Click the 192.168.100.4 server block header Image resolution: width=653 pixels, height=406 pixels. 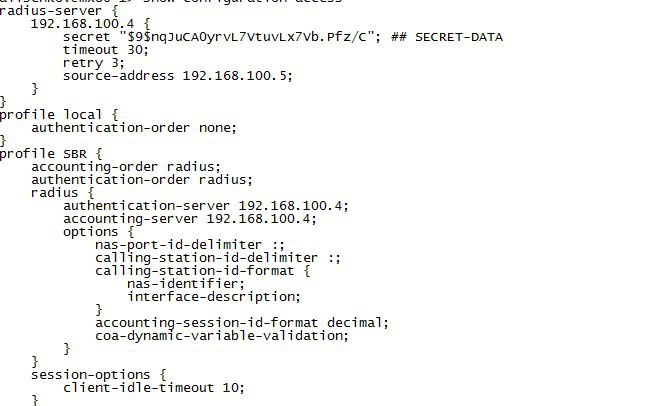pyautogui.click(x=90, y=24)
